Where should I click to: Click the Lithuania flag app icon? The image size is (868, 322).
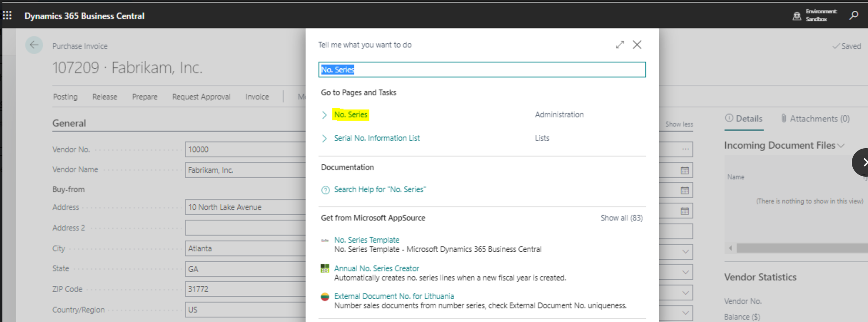pyautogui.click(x=325, y=297)
